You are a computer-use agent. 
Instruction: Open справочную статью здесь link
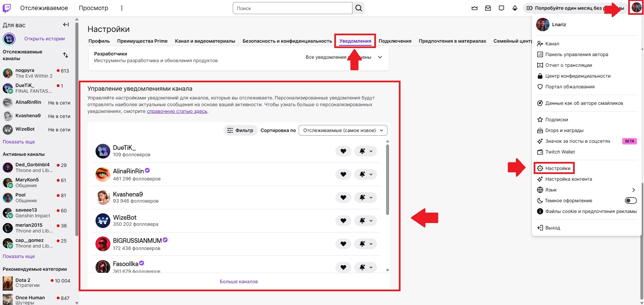pos(177,111)
